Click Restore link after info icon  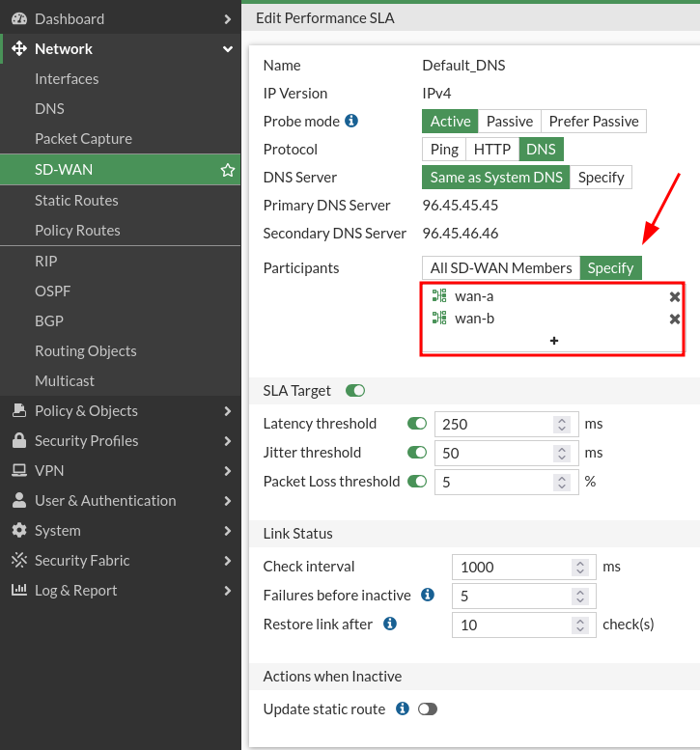click(x=390, y=624)
